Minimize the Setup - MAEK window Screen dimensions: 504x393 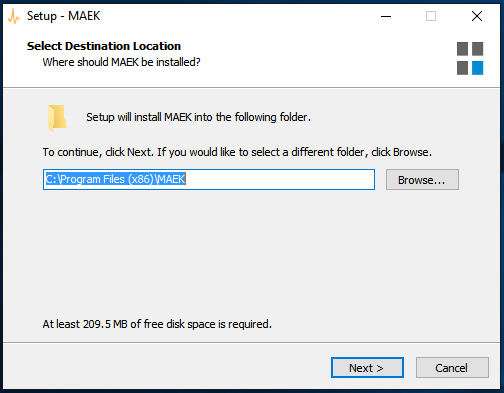(x=386, y=16)
